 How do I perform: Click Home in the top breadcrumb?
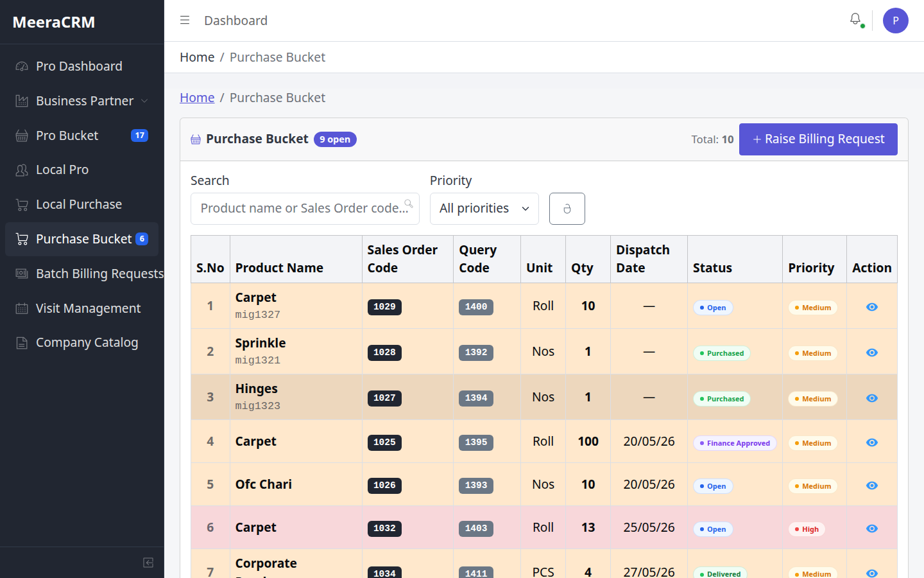coord(197,57)
